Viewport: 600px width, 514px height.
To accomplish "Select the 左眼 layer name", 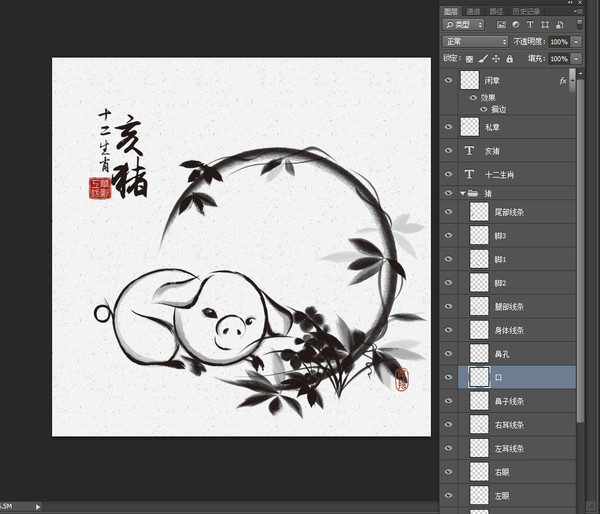I will pyautogui.click(x=502, y=496).
